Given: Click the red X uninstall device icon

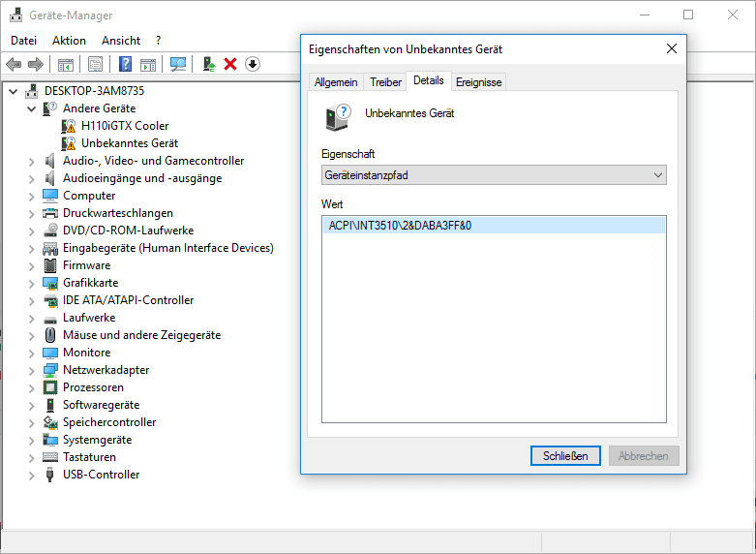Looking at the screenshot, I should [230, 64].
